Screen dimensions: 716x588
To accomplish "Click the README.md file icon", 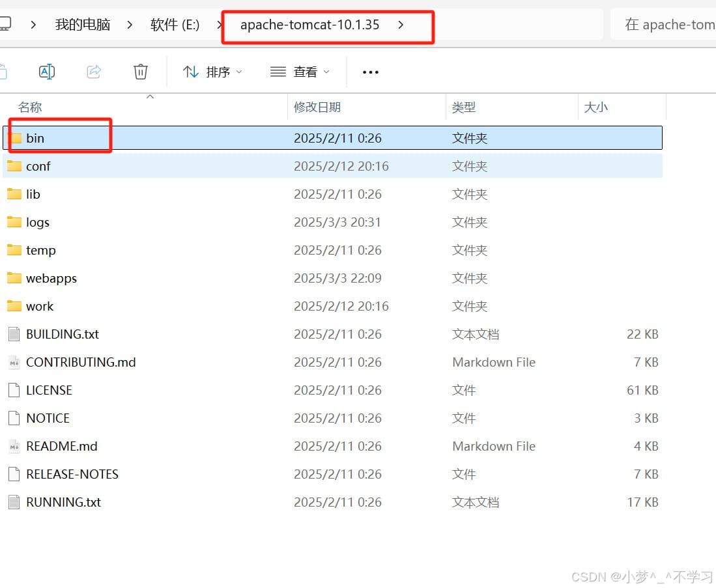I will coord(14,446).
